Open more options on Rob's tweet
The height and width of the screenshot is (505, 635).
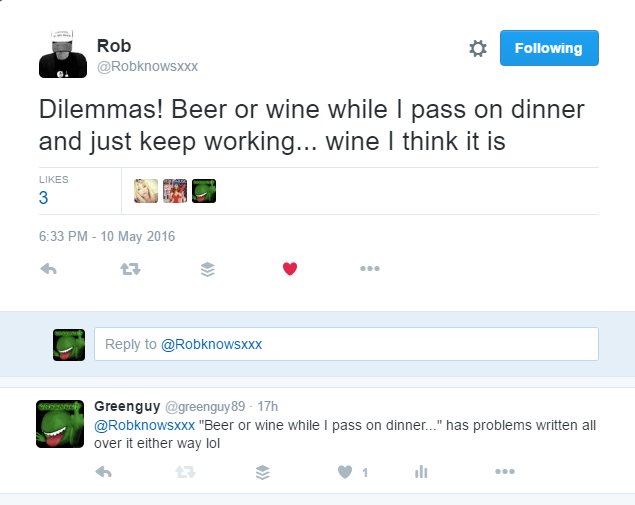point(370,269)
